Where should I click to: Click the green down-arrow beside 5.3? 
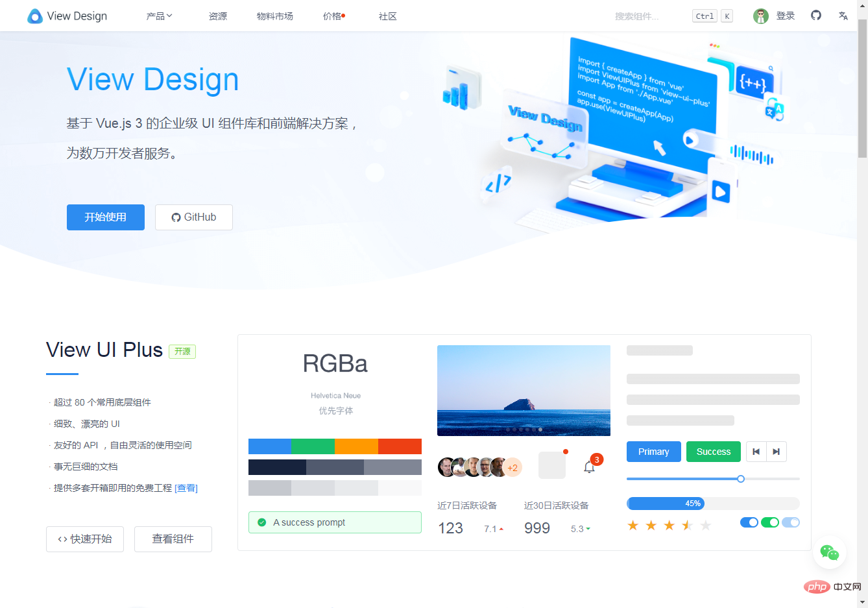[588, 529]
